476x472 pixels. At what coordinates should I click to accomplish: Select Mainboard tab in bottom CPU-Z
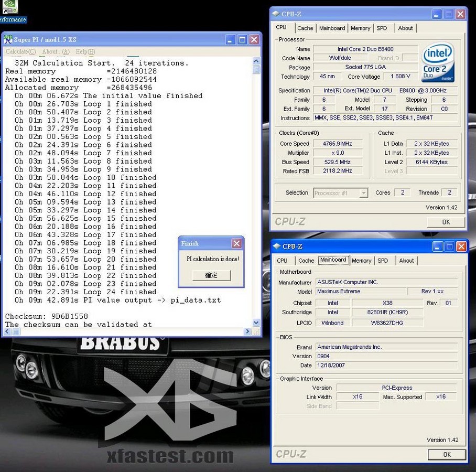[333, 260]
